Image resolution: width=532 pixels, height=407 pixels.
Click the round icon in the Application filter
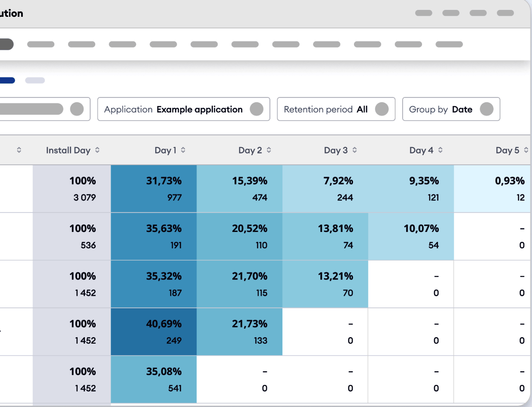coord(257,109)
